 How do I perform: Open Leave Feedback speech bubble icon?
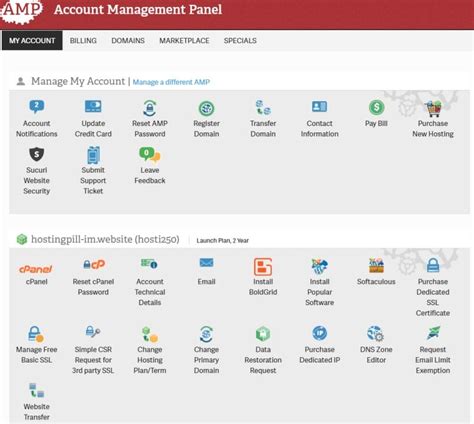150,155
